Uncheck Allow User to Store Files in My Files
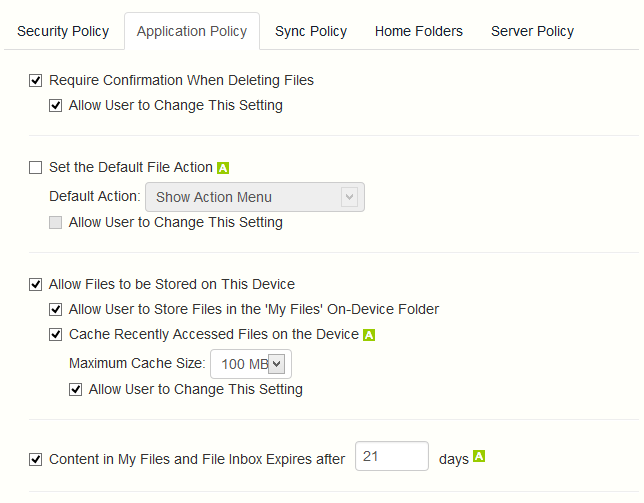This screenshot has width=644, height=503. click(x=56, y=310)
